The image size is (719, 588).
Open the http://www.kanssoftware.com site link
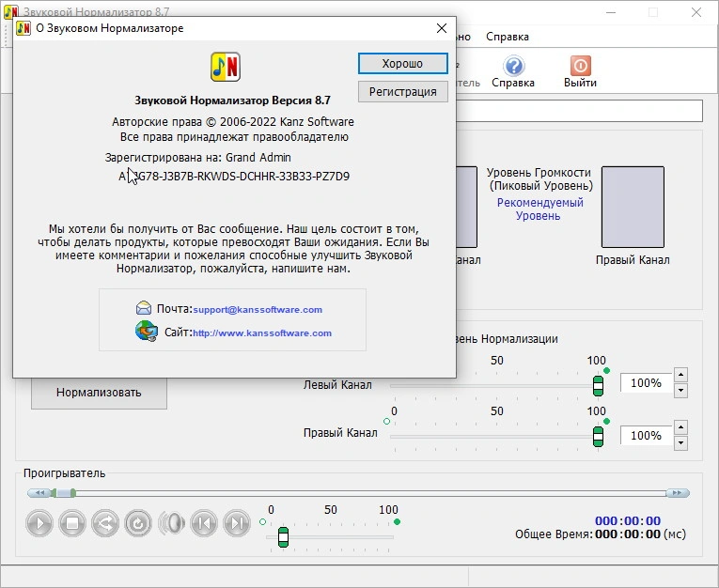pos(262,333)
